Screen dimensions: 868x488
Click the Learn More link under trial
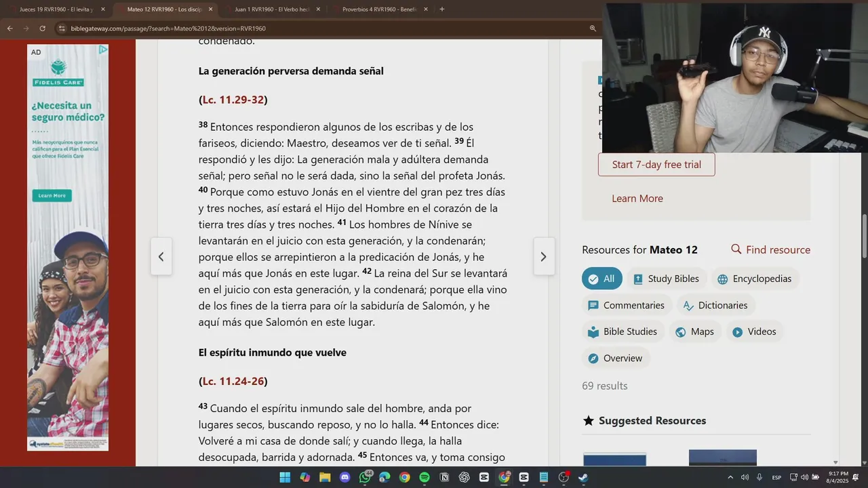tap(637, 199)
